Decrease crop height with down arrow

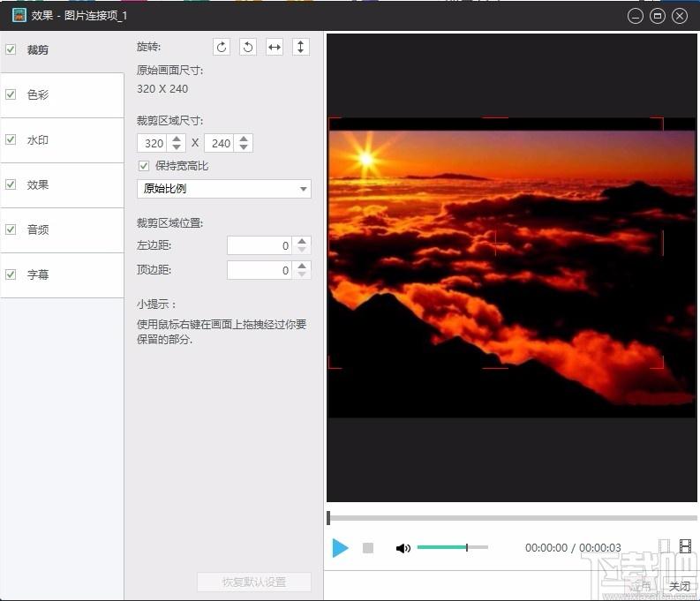tap(244, 147)
